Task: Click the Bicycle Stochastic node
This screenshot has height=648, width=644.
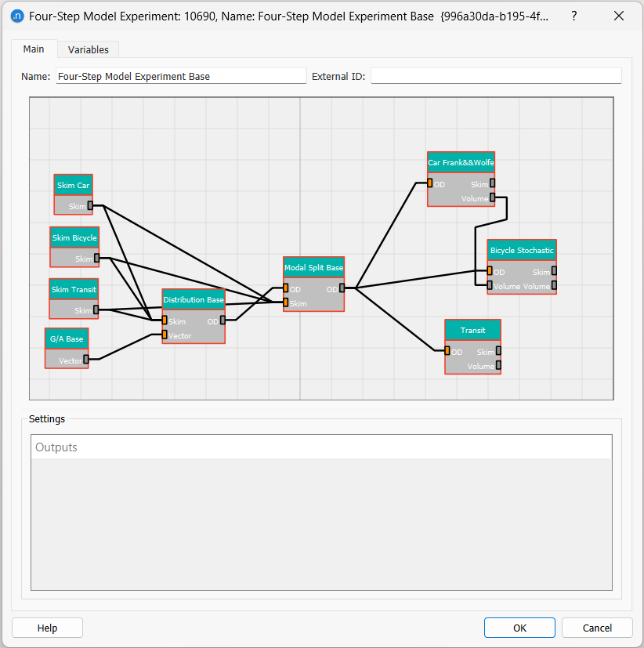Action: [521, 250]
